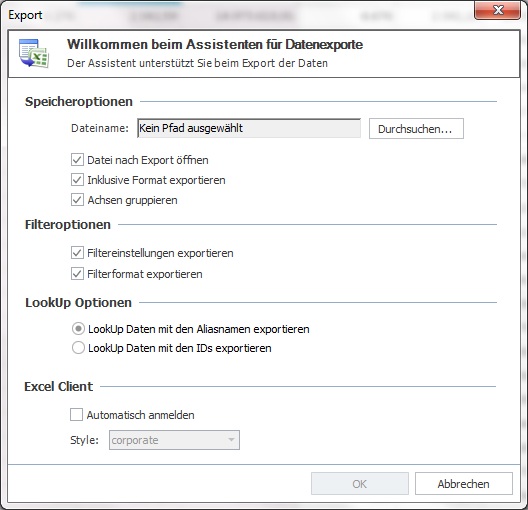Cancel with the 'Abbrechen' button

pyautogui.click(x=464, y=483)
